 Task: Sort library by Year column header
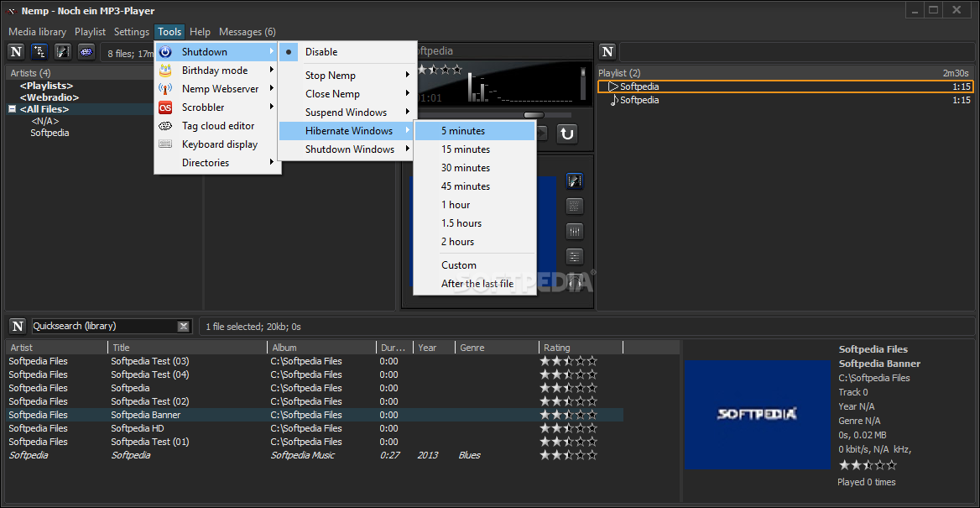coord(433,348)
